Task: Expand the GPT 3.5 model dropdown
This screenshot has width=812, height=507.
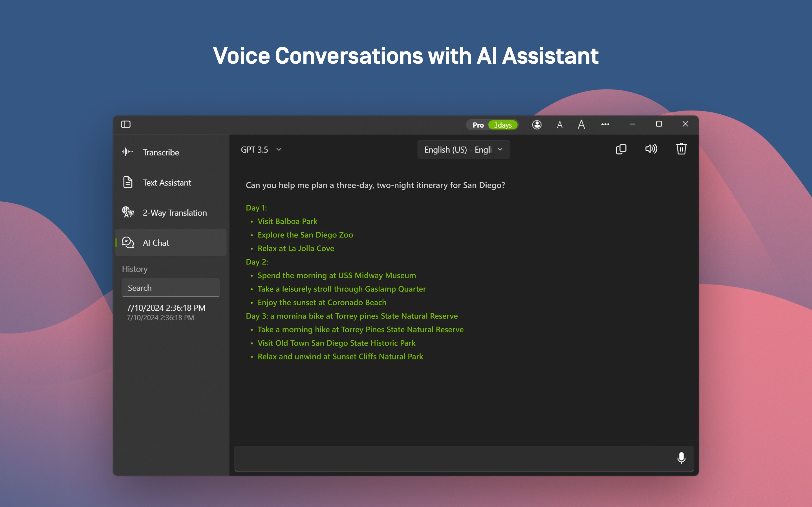Action: click(x=255, y=150)
